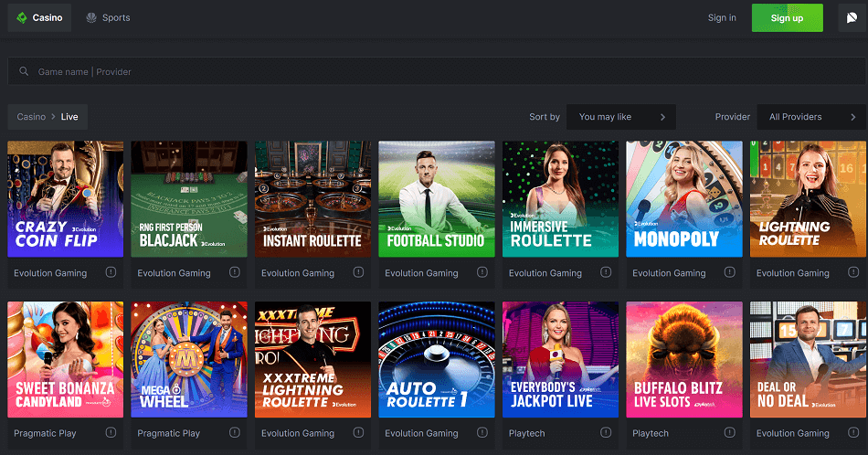Open the live chat support icon
The height and width of the screenshot is (455, 868).
point(852,17)
